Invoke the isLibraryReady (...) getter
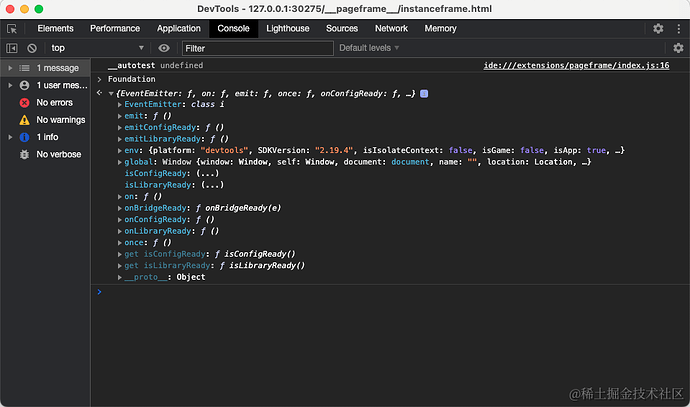This screenshot has height=407, width=690. [213, 185]
